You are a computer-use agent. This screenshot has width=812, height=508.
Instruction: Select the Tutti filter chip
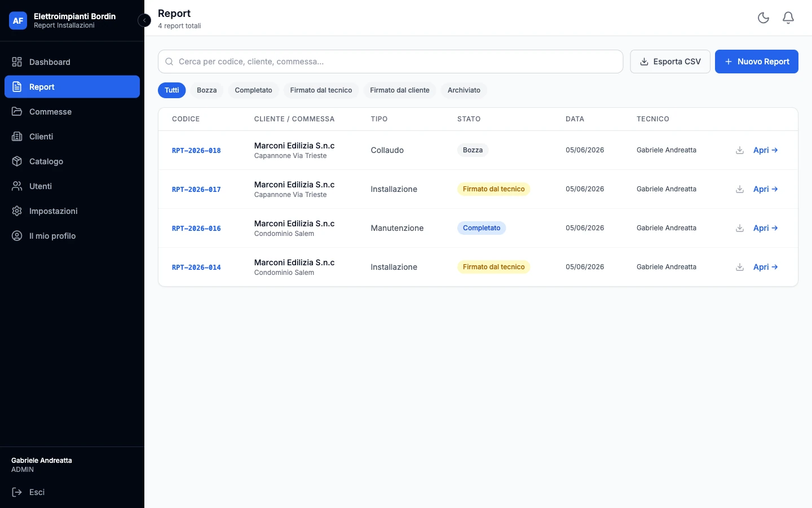(172, 90)
